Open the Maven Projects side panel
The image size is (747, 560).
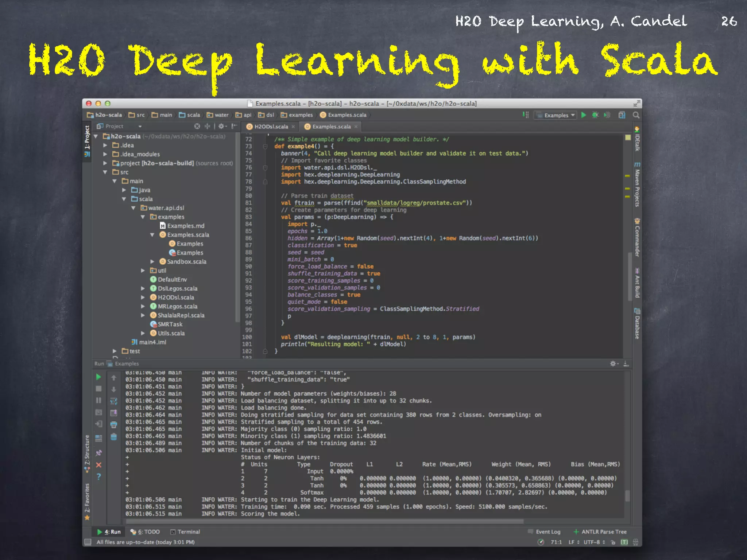pyautogui.click(x=637, y=184)
